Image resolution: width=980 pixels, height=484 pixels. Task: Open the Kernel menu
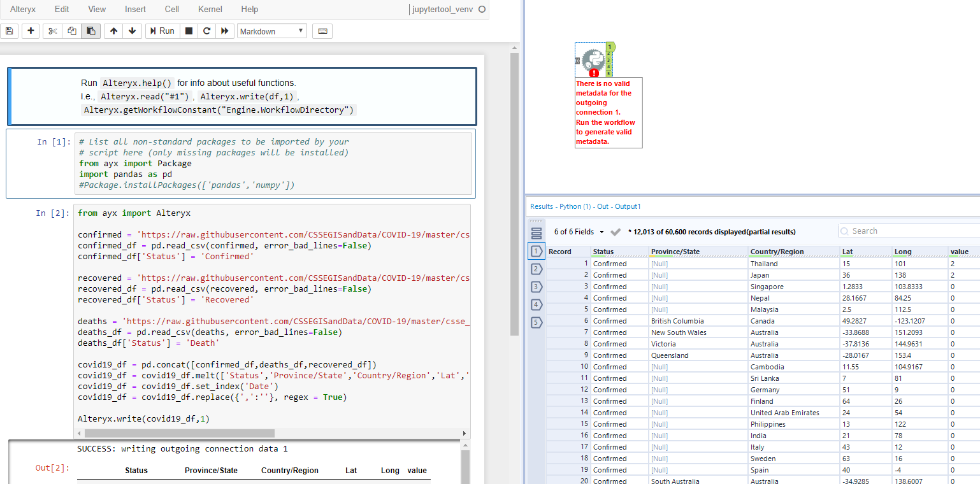click(x=210, y=10)
